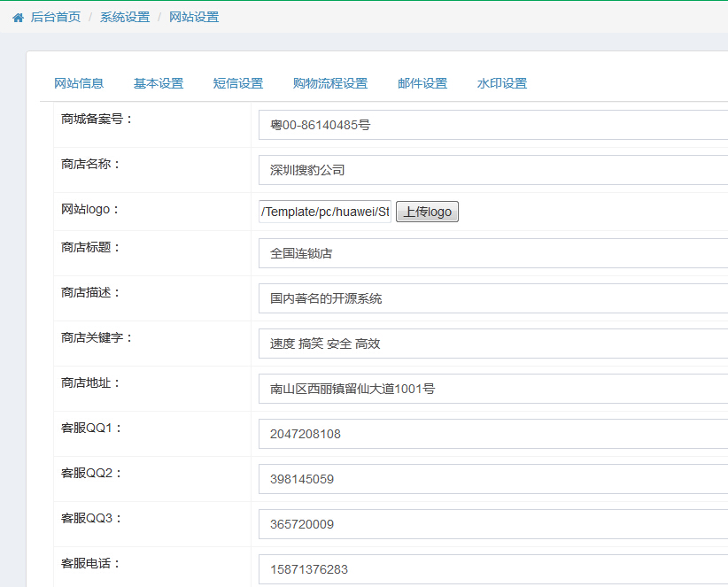Edit the 商店标题 input field

(x=492, y=254)
